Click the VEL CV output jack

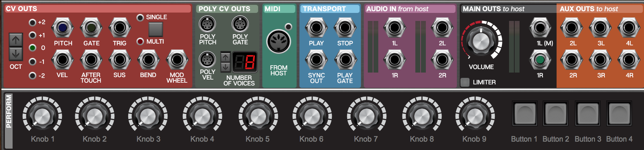pos(63,60)
